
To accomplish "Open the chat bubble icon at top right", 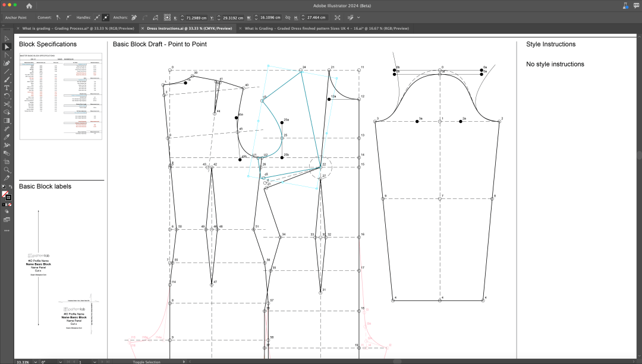I will [x=636, y=6].
